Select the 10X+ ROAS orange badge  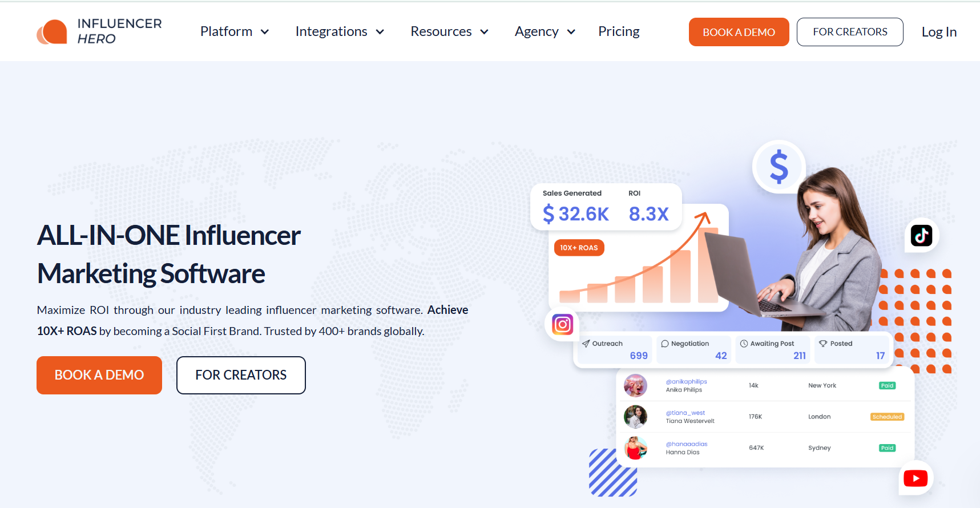(579, 248)
